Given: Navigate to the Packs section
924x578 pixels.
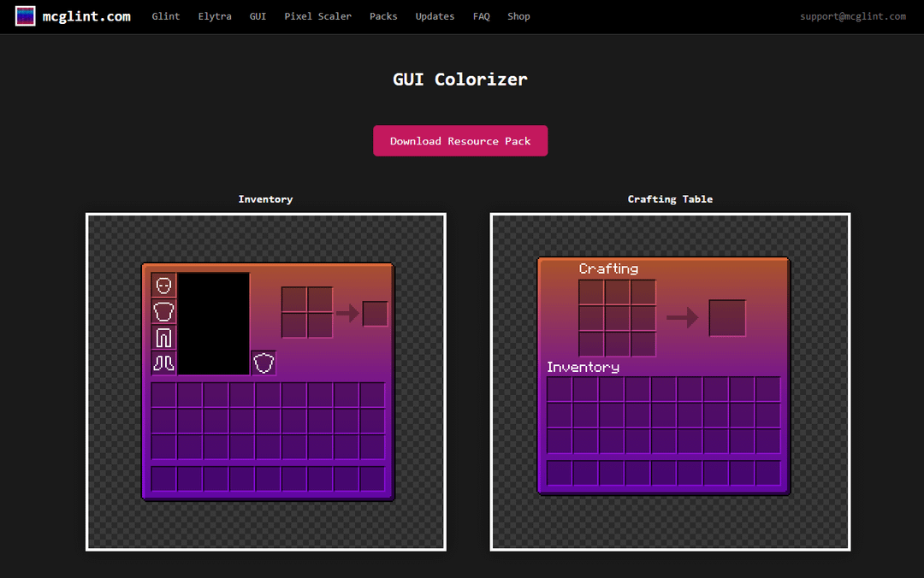Looking at the screenshot, I should point(383,16).
